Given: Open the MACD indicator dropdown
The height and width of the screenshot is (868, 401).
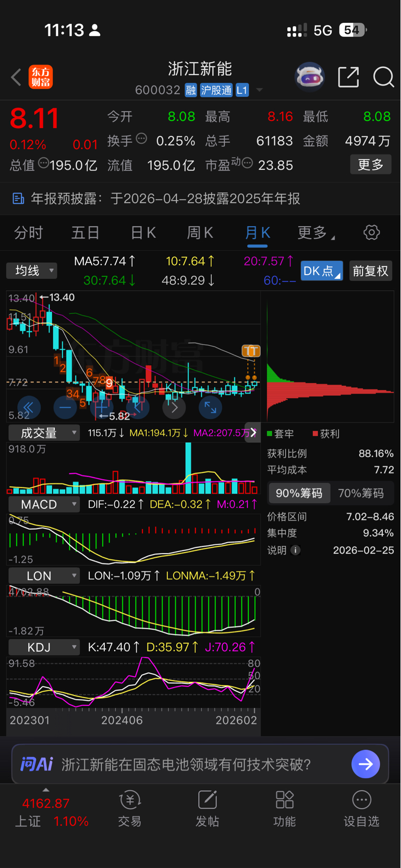Looking at the screenshot, I should [x=44, y=505].
